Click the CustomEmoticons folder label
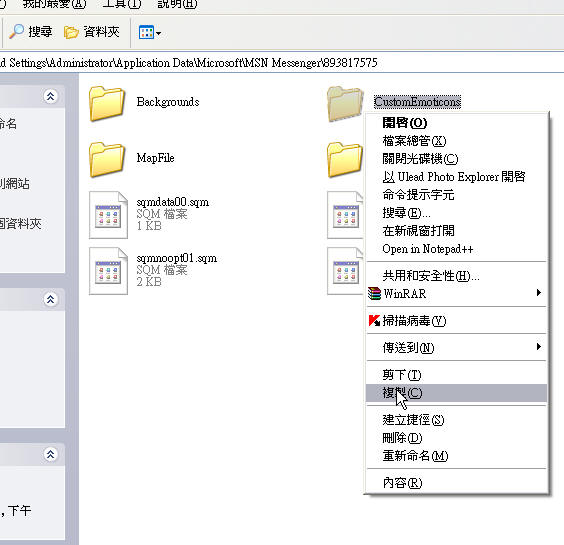 pyautogui.click(x=417, y=102)
